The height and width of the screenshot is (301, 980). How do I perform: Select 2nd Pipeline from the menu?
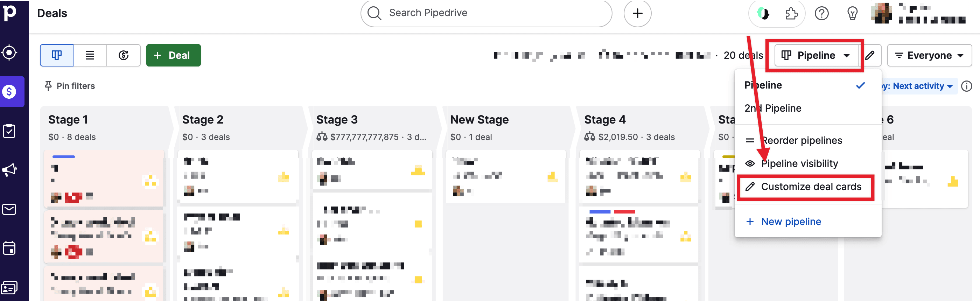(x=773, y=108)
